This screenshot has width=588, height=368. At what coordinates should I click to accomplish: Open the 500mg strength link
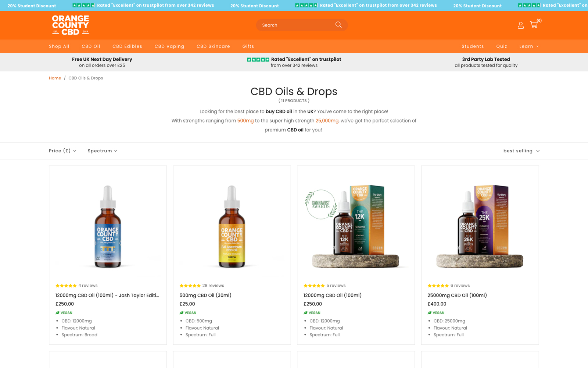click(245, 121)
